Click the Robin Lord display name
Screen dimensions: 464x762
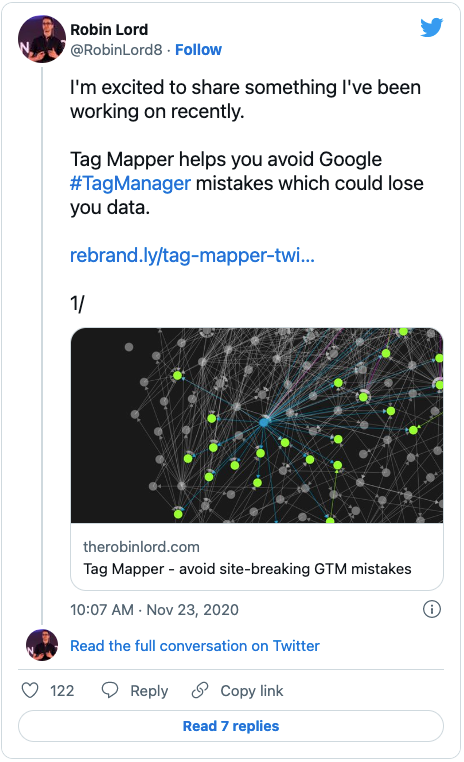click(109, 30)
